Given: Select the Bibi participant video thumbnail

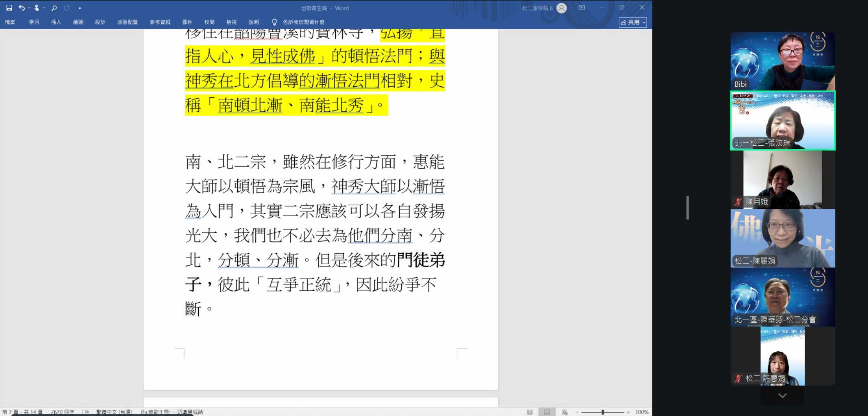Looking at the screenshot, I should (782, 61).
